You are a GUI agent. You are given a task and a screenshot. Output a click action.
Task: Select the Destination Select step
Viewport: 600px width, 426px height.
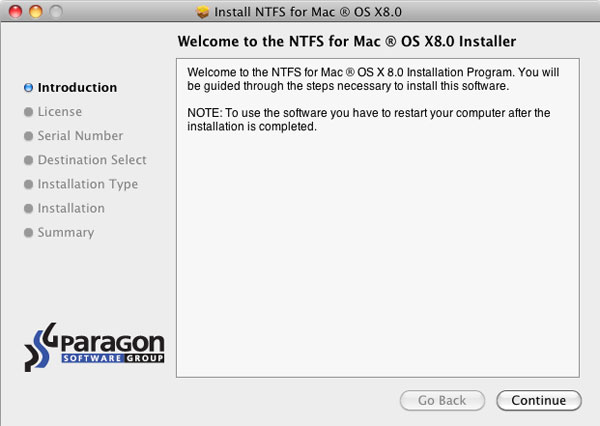(x=92, y=160)
